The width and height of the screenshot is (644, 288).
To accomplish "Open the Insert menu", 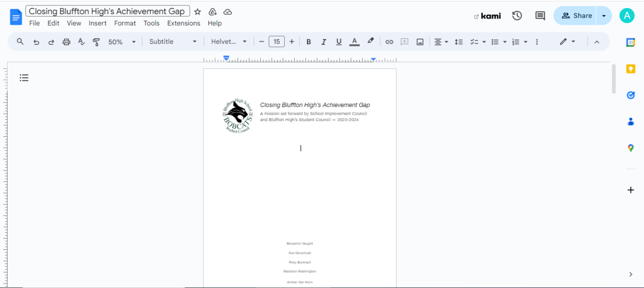I will pos(98,23).
